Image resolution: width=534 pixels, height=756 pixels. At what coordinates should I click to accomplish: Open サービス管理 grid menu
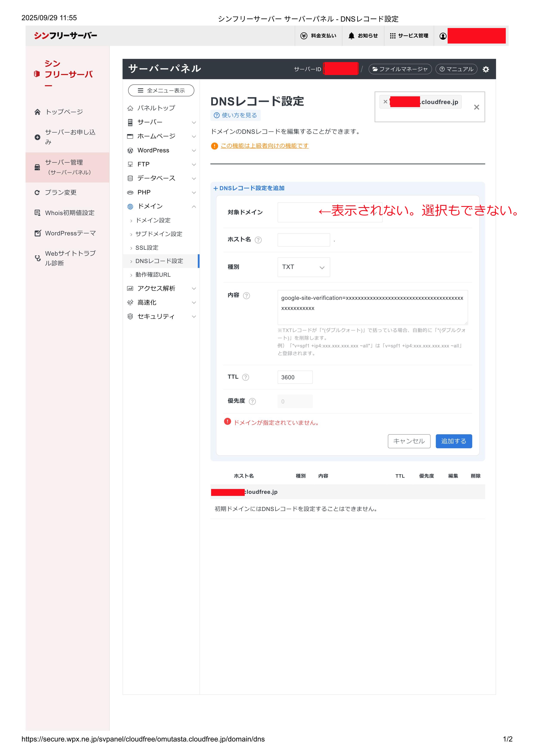[x=409, y=36]
